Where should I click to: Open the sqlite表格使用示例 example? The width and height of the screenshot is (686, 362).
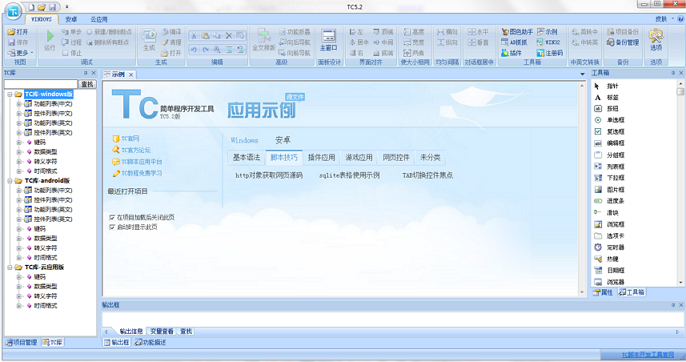click(349, 176)
